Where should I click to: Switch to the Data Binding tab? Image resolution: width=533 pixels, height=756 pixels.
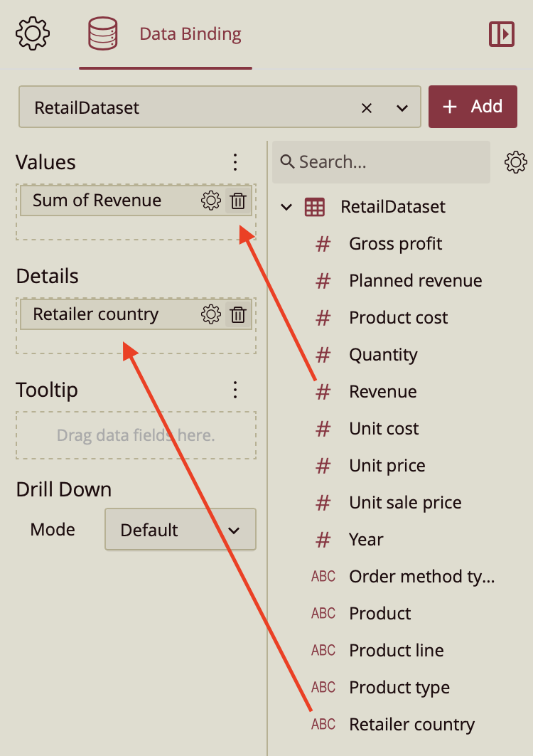click(166, 34)
